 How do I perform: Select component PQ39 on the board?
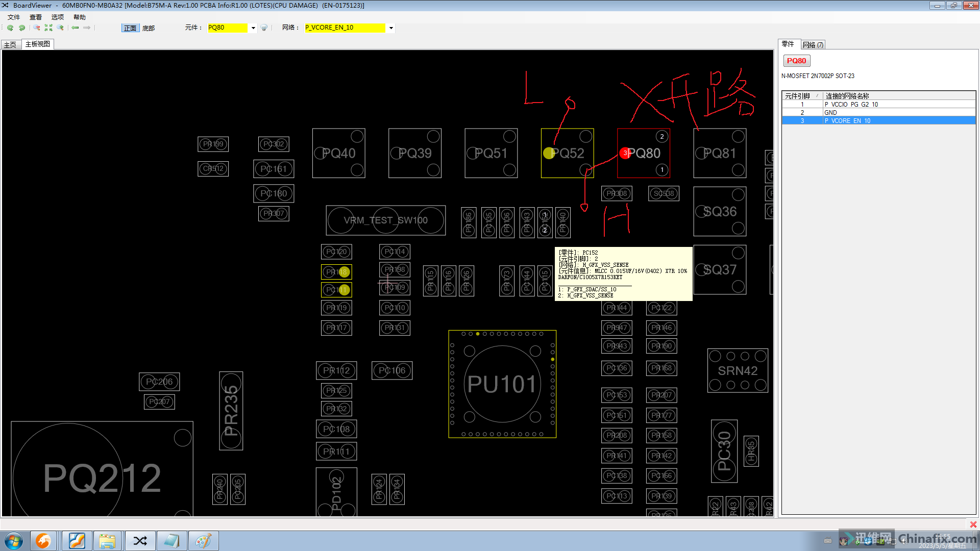click(x=415, y=153)
